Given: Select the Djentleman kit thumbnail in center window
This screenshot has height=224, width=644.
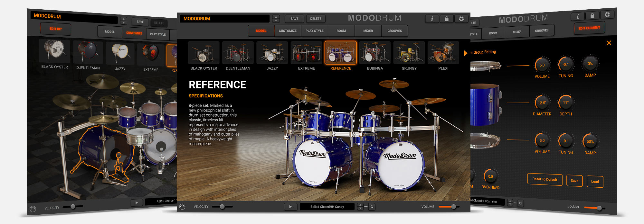Looking at the screenshot, I should coord(238,53).
